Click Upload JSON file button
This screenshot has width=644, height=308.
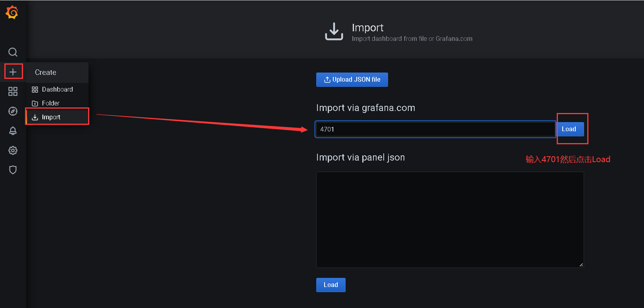coord(352,79)
